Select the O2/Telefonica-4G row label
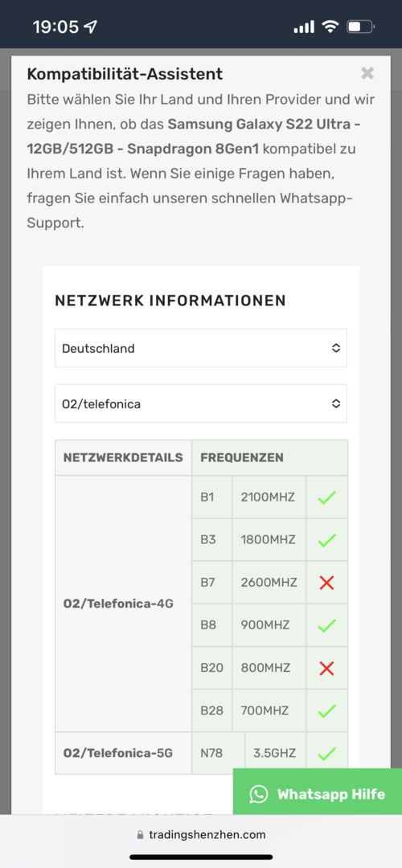The width and height of the screenshot is (402, 868). pyautogui.click(x=118, y=604)
